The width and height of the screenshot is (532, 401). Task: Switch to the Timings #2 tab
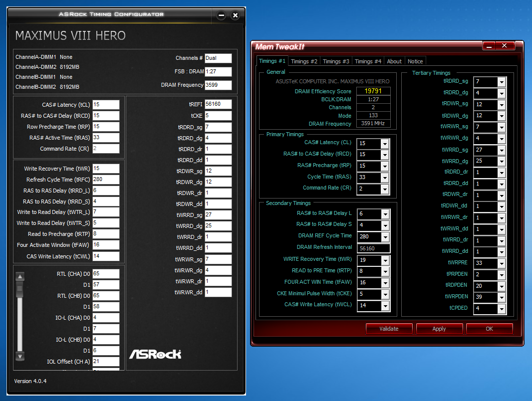[304, 61]
